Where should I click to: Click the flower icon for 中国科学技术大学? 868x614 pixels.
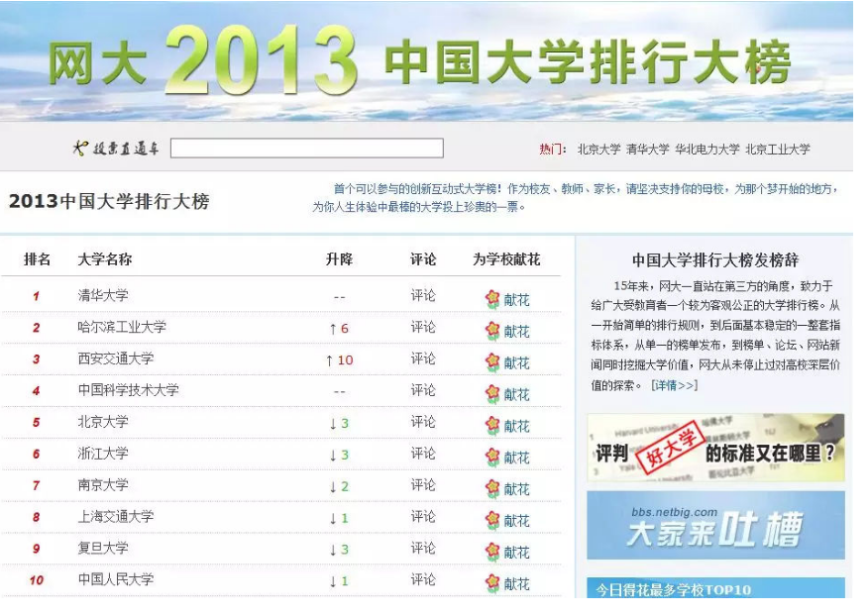click(492, 394)
